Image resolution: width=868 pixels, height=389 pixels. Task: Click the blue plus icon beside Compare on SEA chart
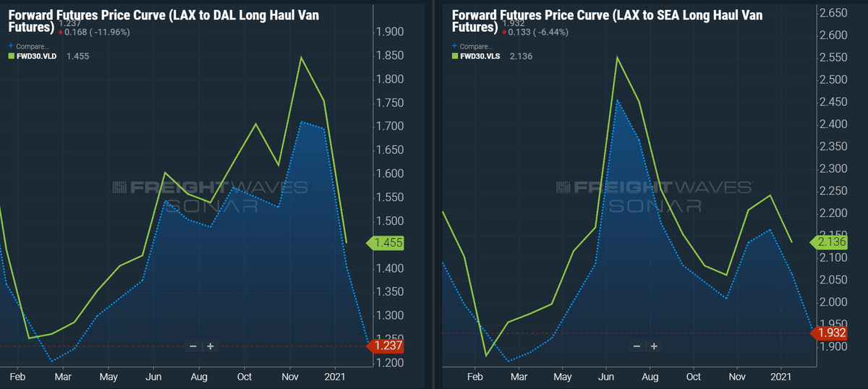455,46
